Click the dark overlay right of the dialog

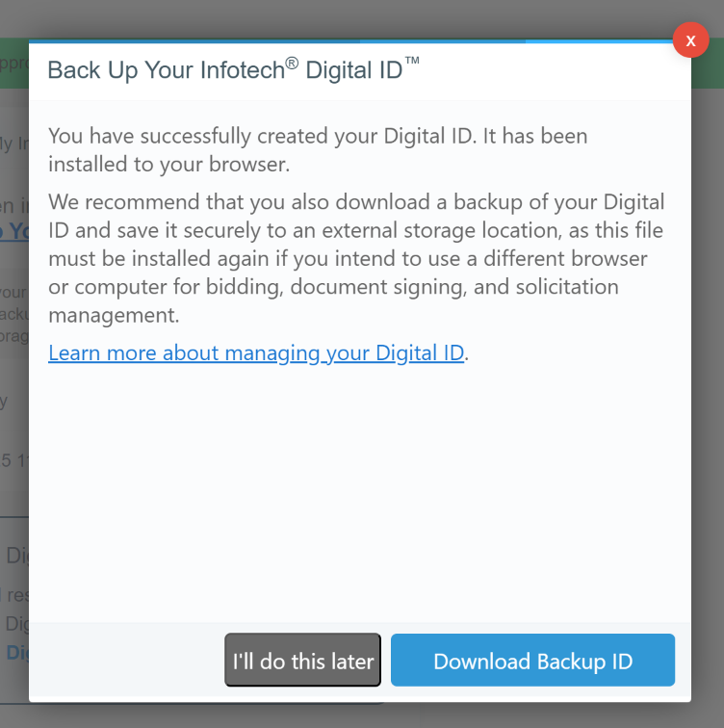pos(708,385)
